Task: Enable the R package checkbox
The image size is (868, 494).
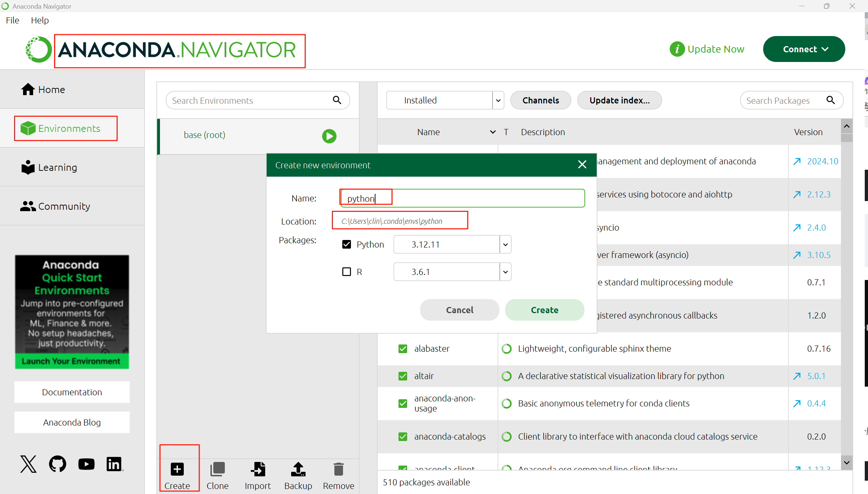Action: [346, 272]
